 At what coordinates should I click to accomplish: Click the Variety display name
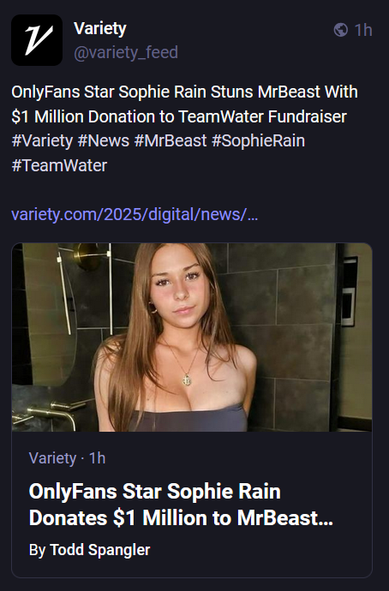(100, 29)
